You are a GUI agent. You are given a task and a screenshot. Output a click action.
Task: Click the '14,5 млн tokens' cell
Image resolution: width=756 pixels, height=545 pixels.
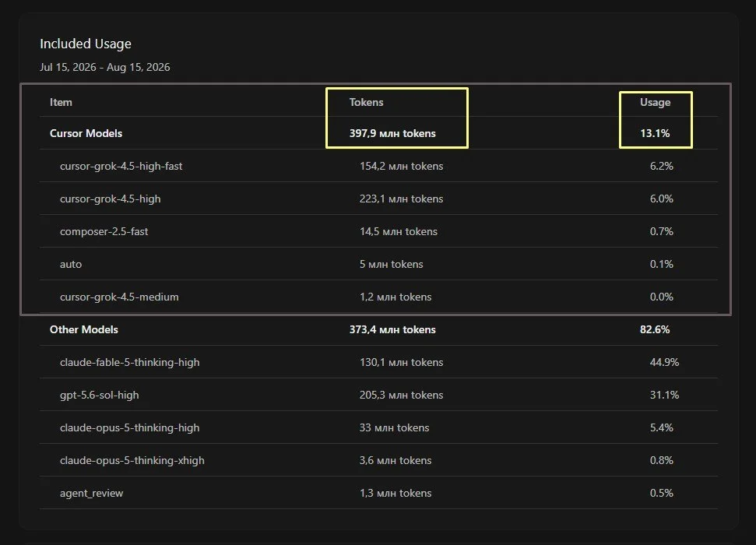pos(399,231)
